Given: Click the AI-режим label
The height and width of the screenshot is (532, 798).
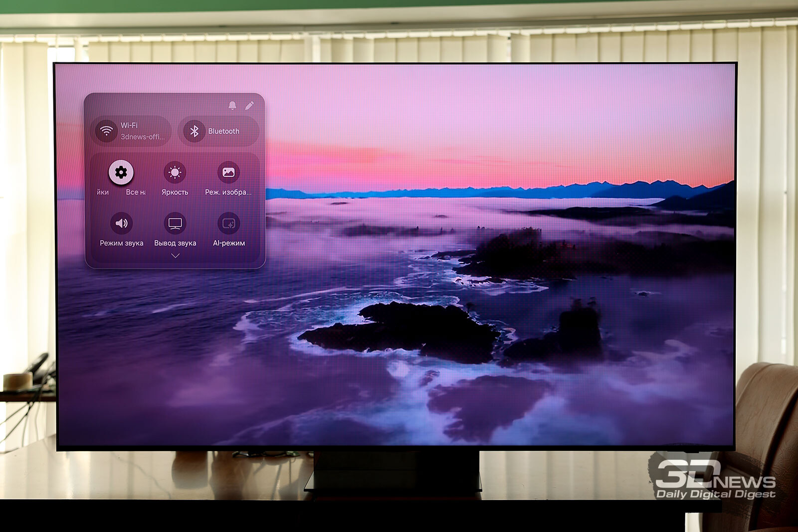Looking at the screenshot, I should click(x=229, y=243).
